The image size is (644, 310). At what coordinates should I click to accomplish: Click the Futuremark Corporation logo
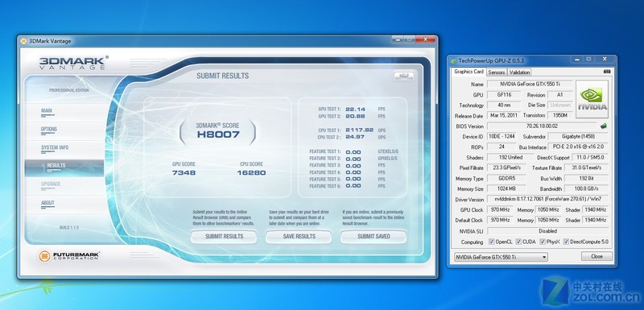click(69, 256)
